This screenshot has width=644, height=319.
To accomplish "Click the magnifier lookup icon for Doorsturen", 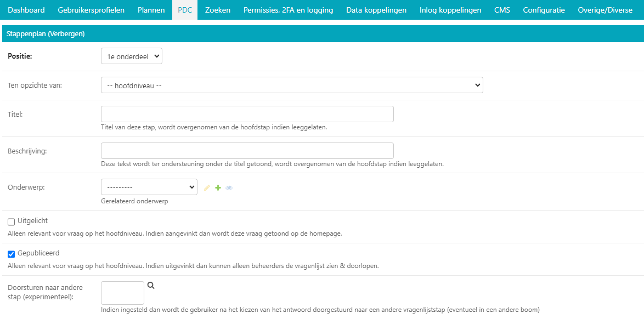I will click(x=151, y=286).
